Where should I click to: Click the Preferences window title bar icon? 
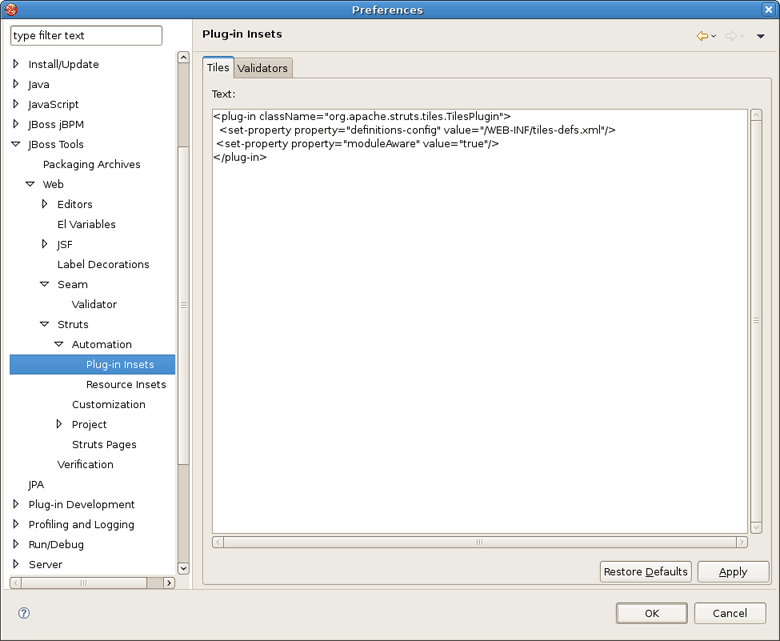pos(12,10)
